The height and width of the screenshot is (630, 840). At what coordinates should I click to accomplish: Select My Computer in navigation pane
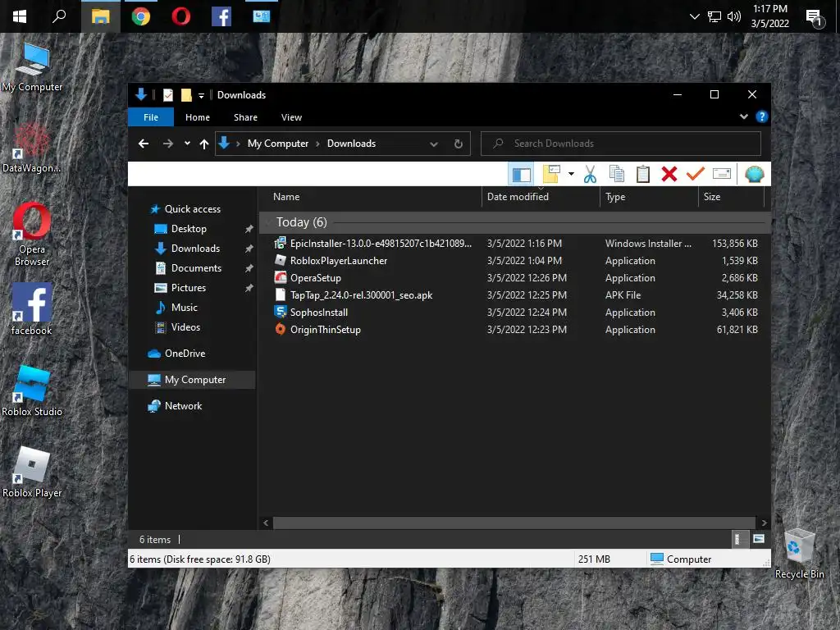[x=195, y=380]
